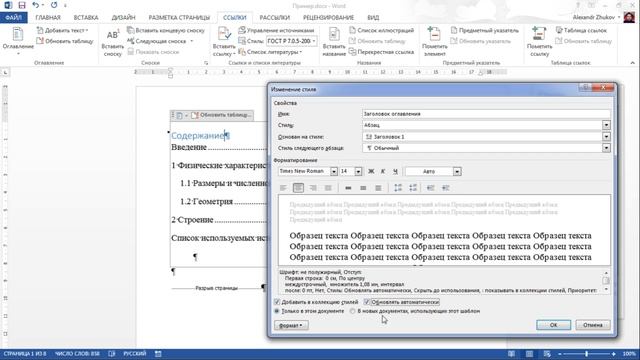Screen dimensions: 640x360
Task: Select the Только в этом документе radio
Action: pyautogui.click(x=277, y=311)
